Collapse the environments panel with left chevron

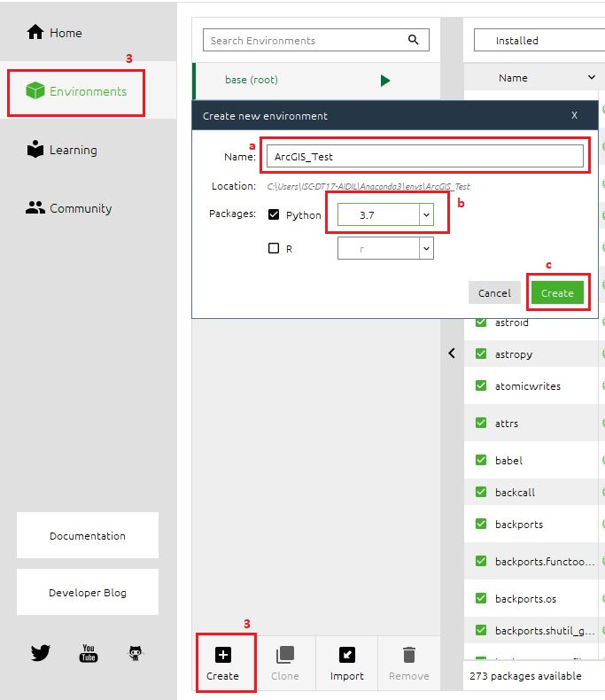click(452, 354)
